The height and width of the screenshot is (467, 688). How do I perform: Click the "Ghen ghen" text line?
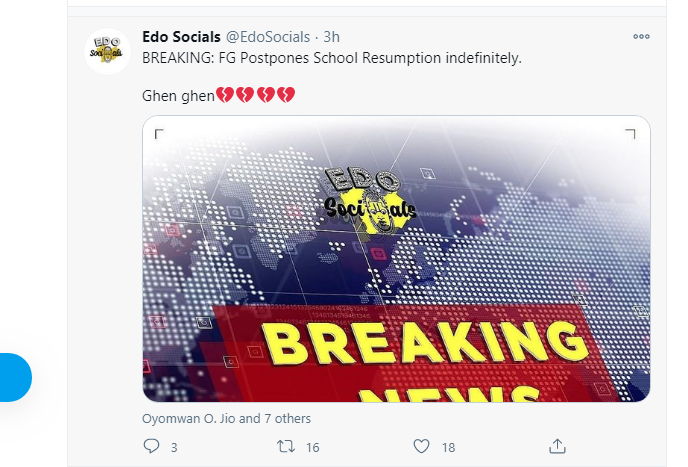tap(178, 95)
